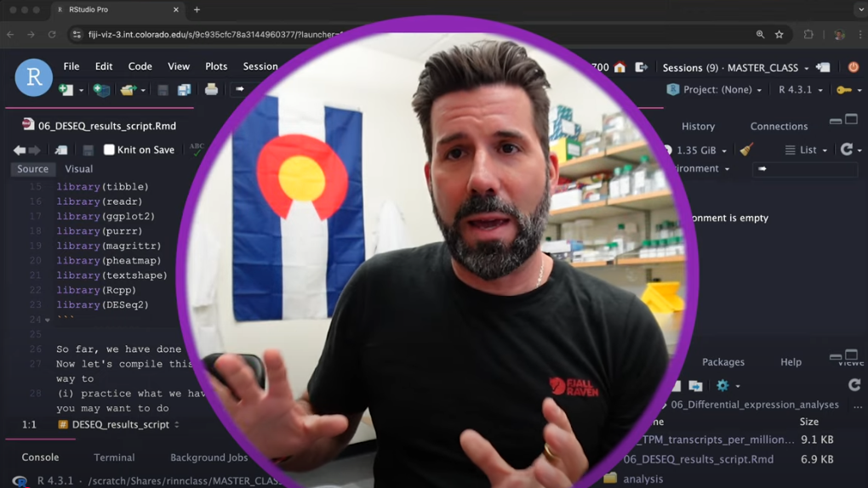Click the new session icon
This screenshot has height=488, width=868.
click(823, 67)
